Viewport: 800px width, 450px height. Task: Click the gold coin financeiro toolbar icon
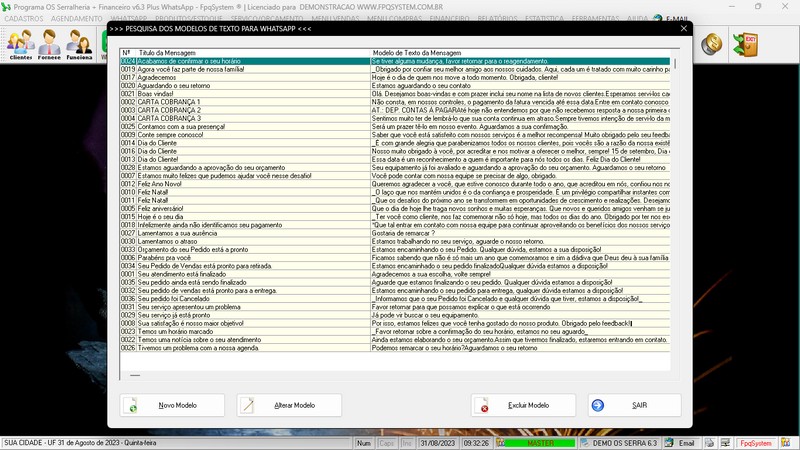click(x=711, y=44)
